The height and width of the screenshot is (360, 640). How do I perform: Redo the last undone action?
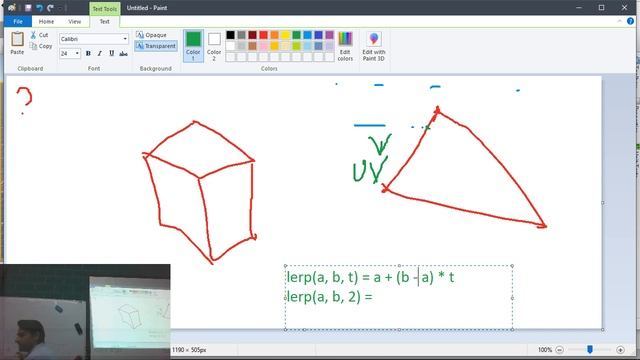(x=50, y=8)
